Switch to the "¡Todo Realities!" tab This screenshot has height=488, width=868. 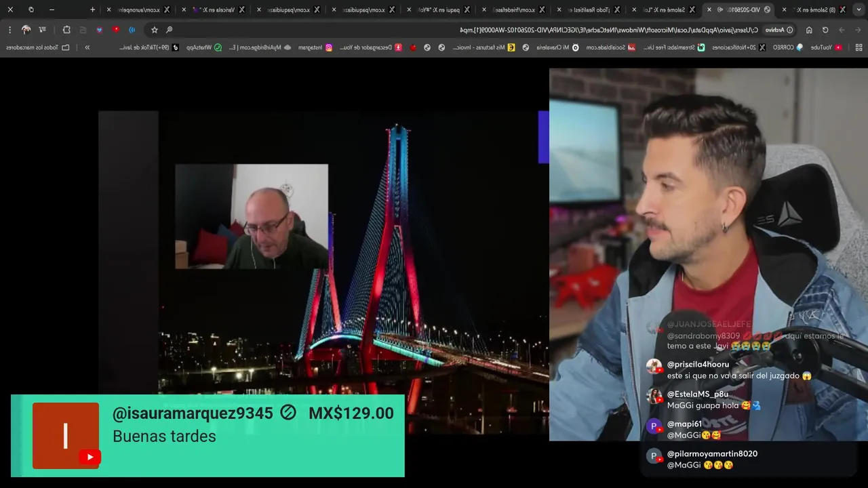click(590, 9)
